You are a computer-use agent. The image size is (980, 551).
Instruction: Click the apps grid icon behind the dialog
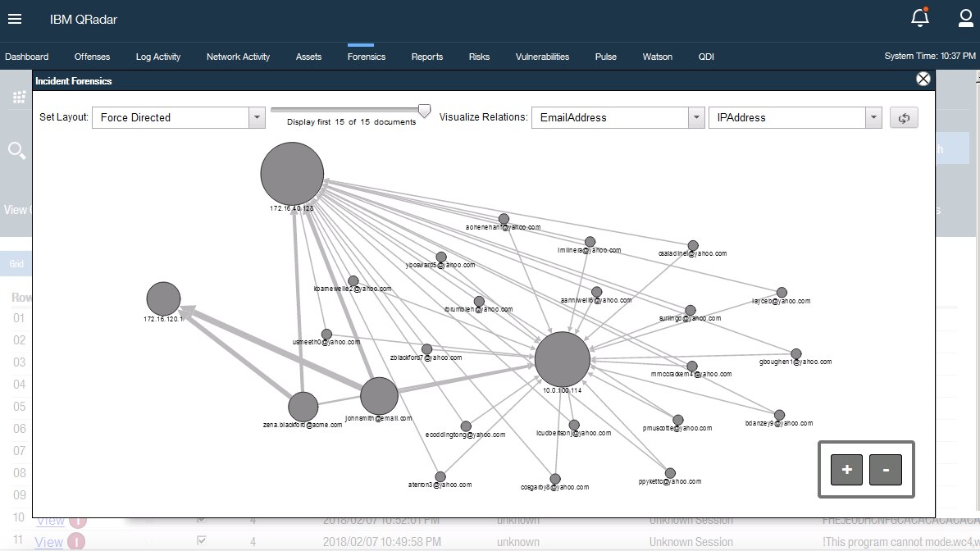[20, 97]
